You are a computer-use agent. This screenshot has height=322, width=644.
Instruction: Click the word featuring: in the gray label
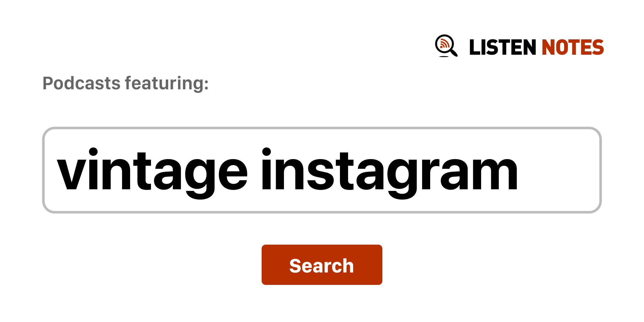(167, 84)
